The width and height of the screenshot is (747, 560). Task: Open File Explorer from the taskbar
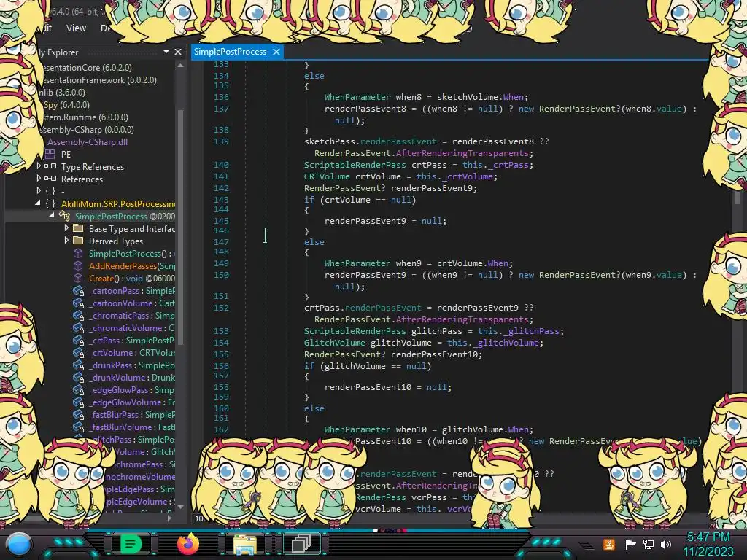click(245, 544)
